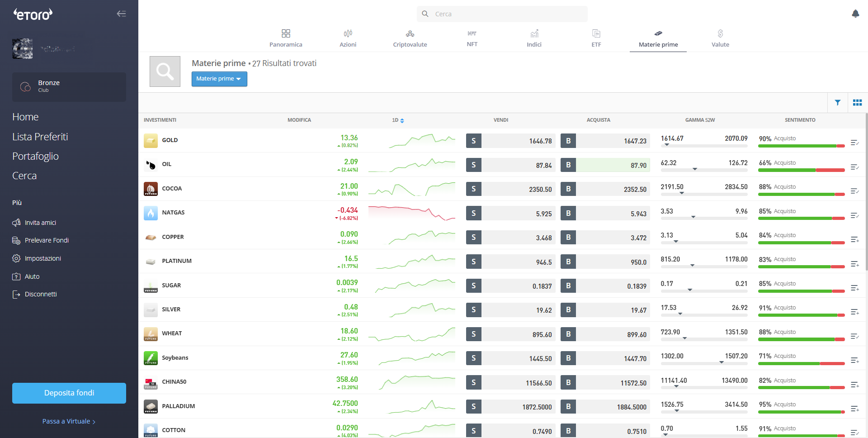Screen dimensions: 868x438
Task: Open the Materie prime dropdown button
Action: [x=219, y=79]
